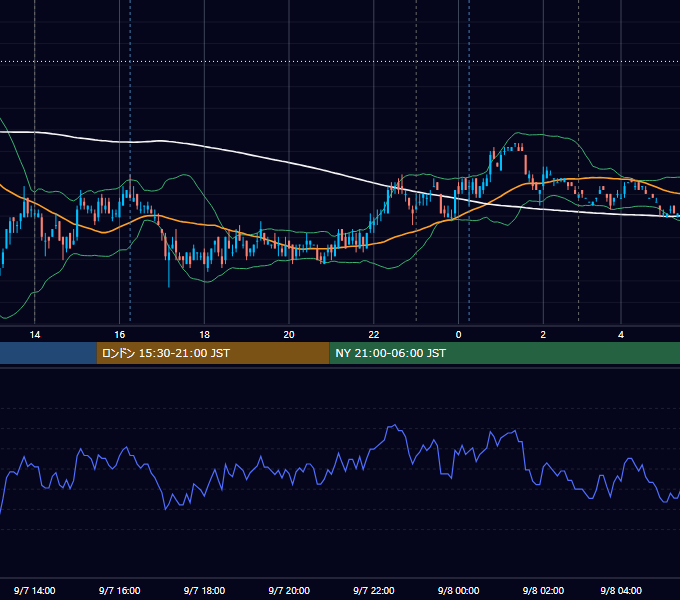680x600 pixels.
Task: Click the 9/7 20:00 time label
Action: tap(289, 590)
